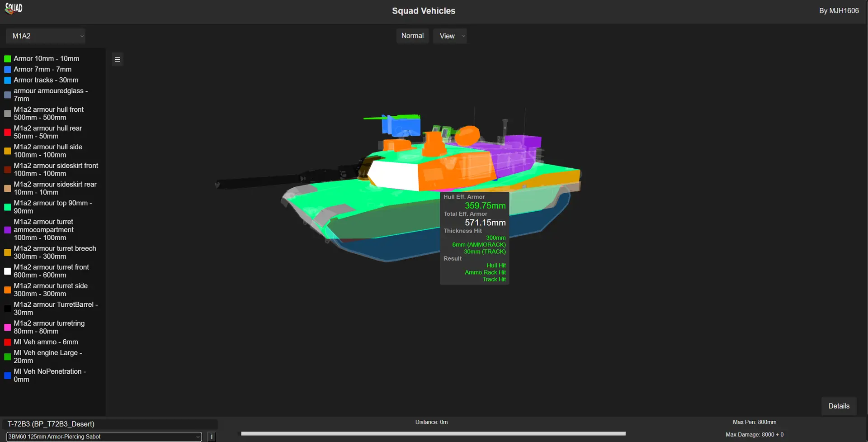Image resolution: width=868 pixels, height=442 pixels.
Task: Click the NoPenetration 0mm blue swatch
Action: coord(8,375)
